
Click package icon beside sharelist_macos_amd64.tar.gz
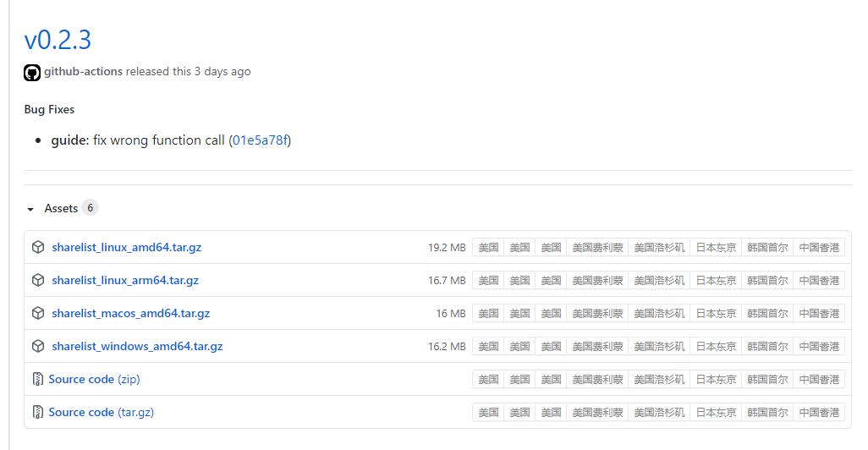pyautogui.click(x=38, y=313)
